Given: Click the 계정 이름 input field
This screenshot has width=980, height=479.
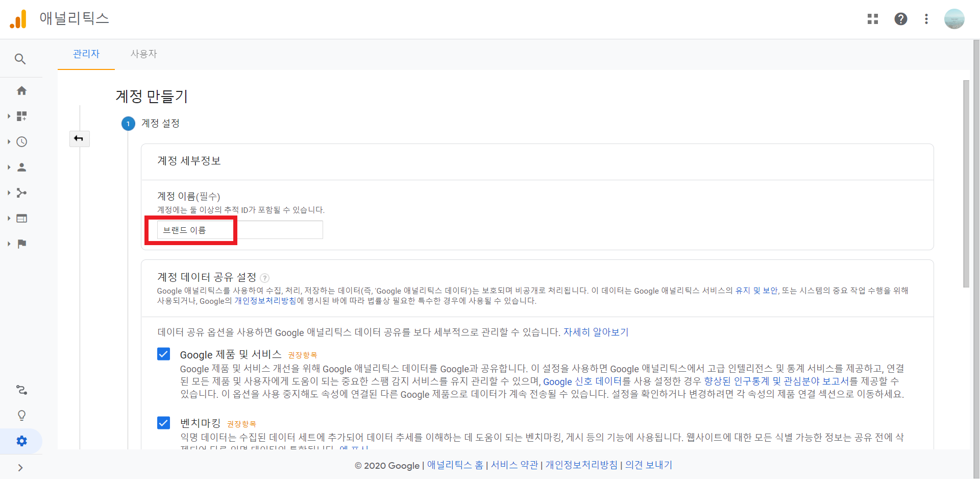Looking at the screenshot, I should (240, 230).
